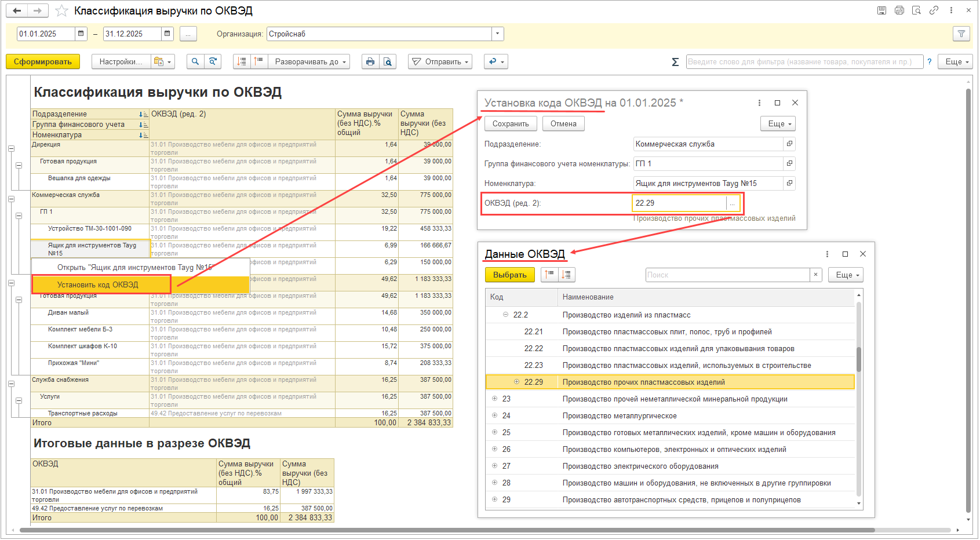Viewport: 980px width, 540px height.
Task: Collapse the 22.2 tree node
Action: pyautogui.click(x=505, y=315)
